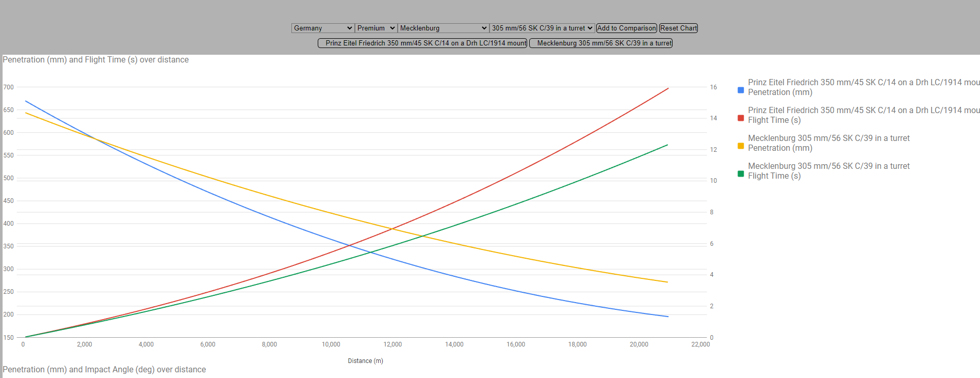
Task: Remove Prinz Eitel Friedrich 350 mm comparison button
Action: pyautogui.click(x=422, y=43)
